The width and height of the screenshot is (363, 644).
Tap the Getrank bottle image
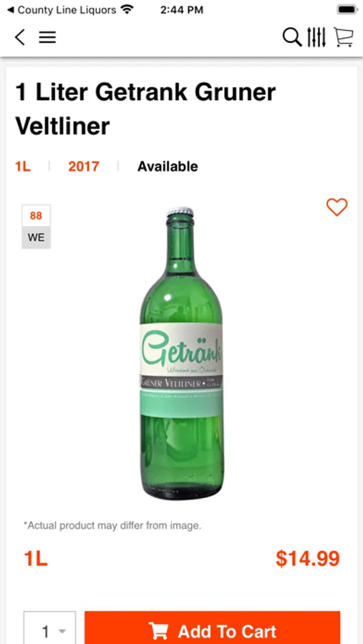(x=181, y=353)
